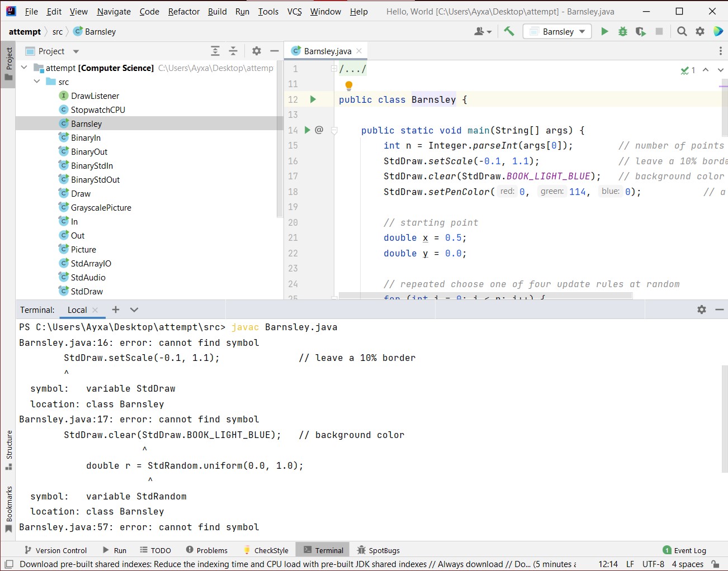Viewport: 728px width, 571px height.
Task: Open the Event Log
Action: [684, 550]
